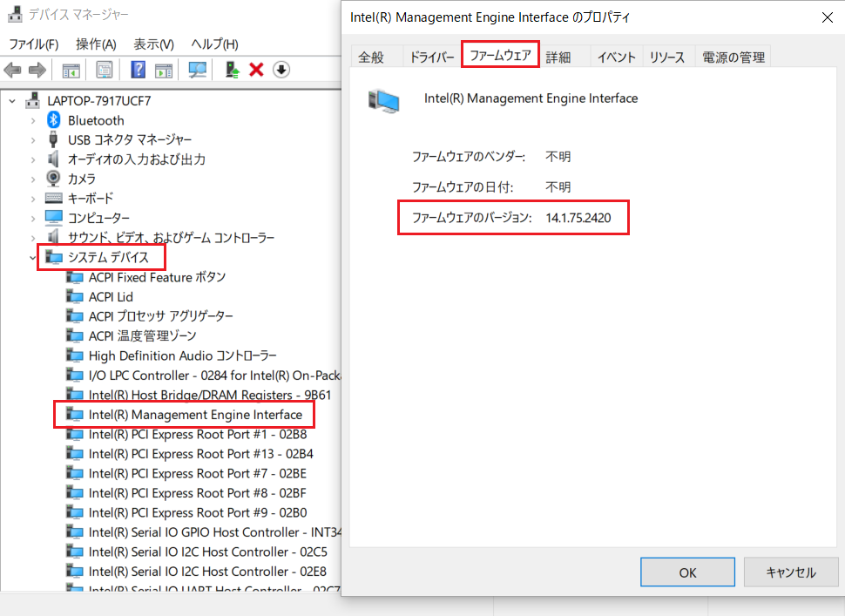Screen dimensions: 845x616
Task: Click the USB コネクタ マネージャー icon
Action: [x=53, y=139]
